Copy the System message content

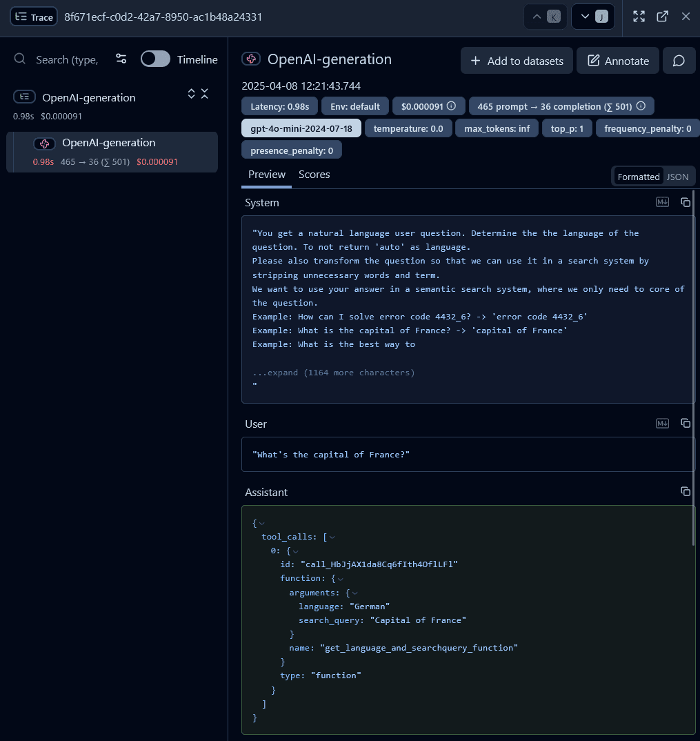[685, 201]
